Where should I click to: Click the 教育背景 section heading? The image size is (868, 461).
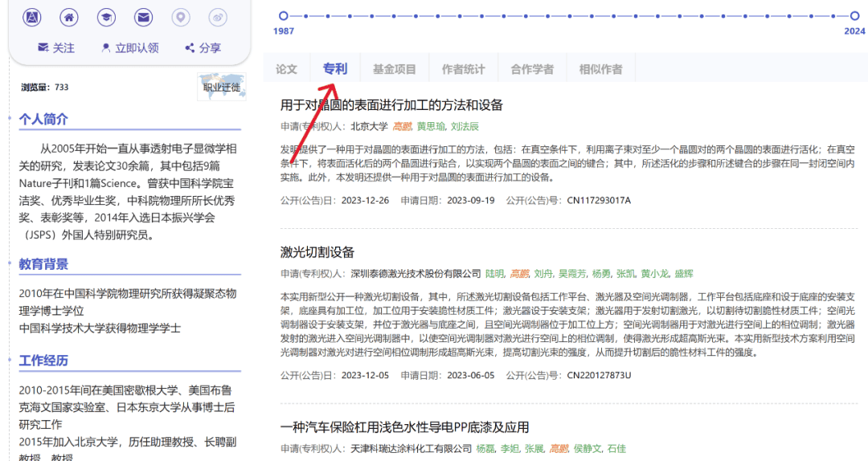click(43, 264)
